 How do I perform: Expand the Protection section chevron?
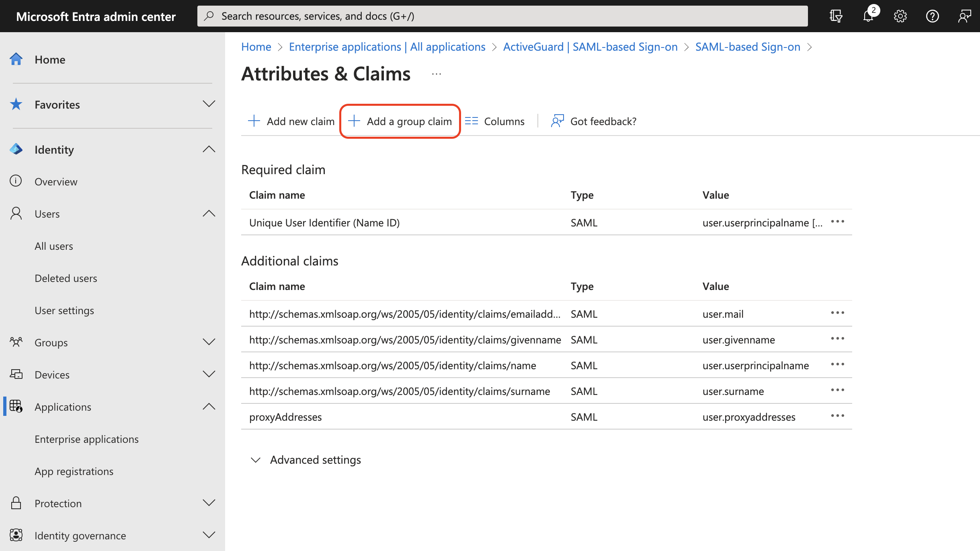click(209, 503)
